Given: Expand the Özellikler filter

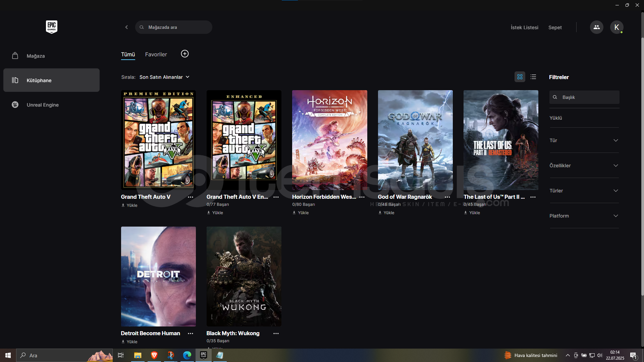Looking at the screenshot, I should 584,166.
